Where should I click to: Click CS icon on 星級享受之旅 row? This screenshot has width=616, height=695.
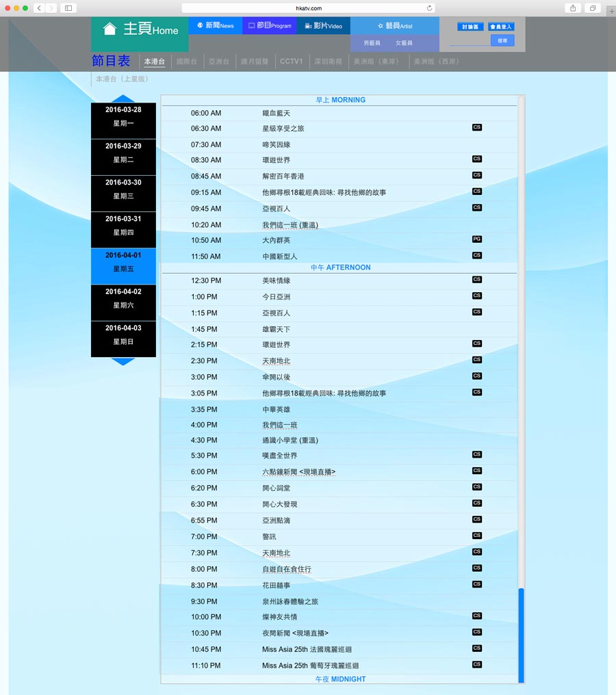coord(477,127)
